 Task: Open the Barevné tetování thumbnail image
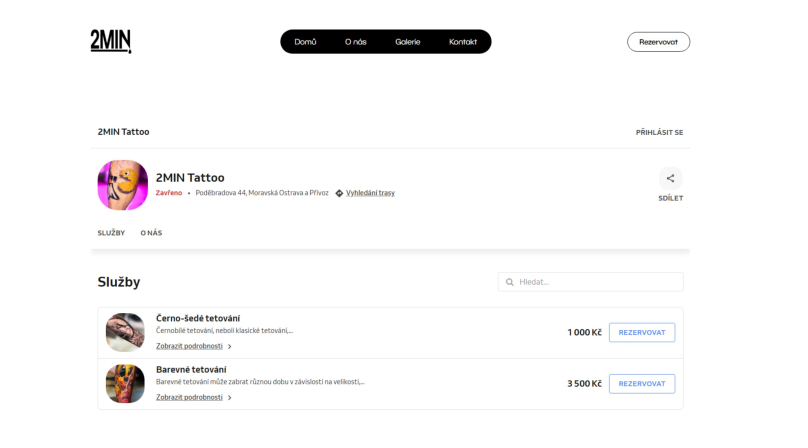coord(125,384)
